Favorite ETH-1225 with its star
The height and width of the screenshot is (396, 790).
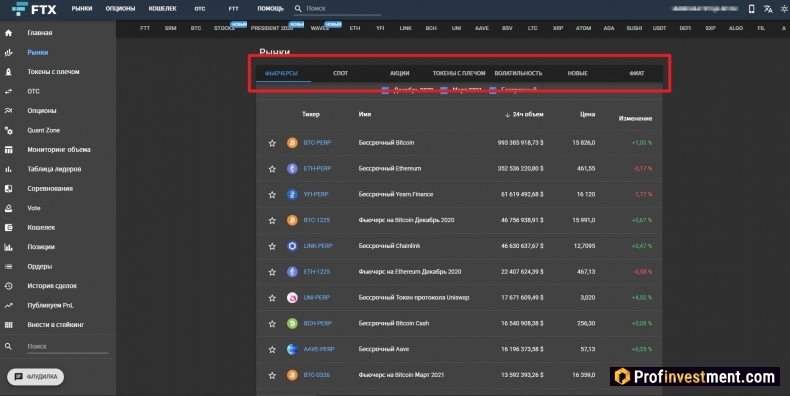(272, 272)
